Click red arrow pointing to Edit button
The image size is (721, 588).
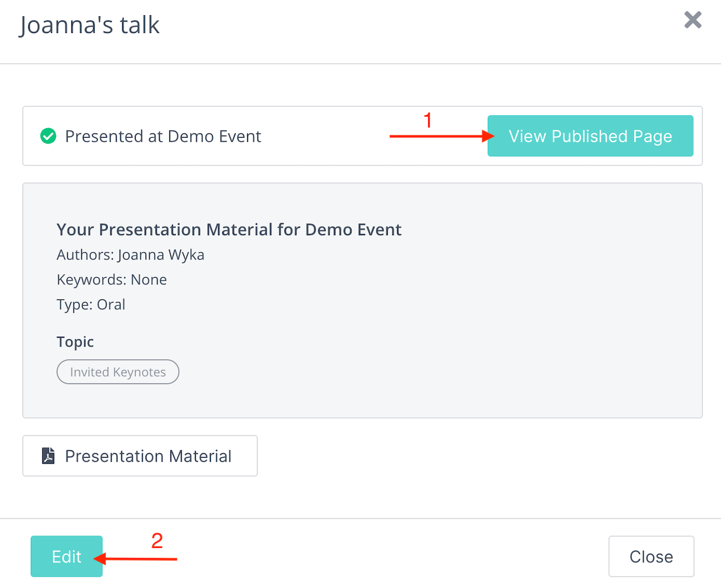(x=135, y=559)
